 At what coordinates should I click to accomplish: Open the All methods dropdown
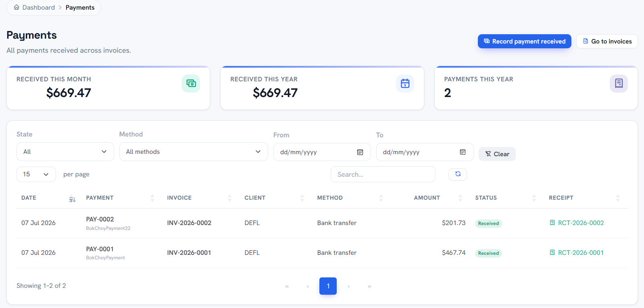coord(194,152)
